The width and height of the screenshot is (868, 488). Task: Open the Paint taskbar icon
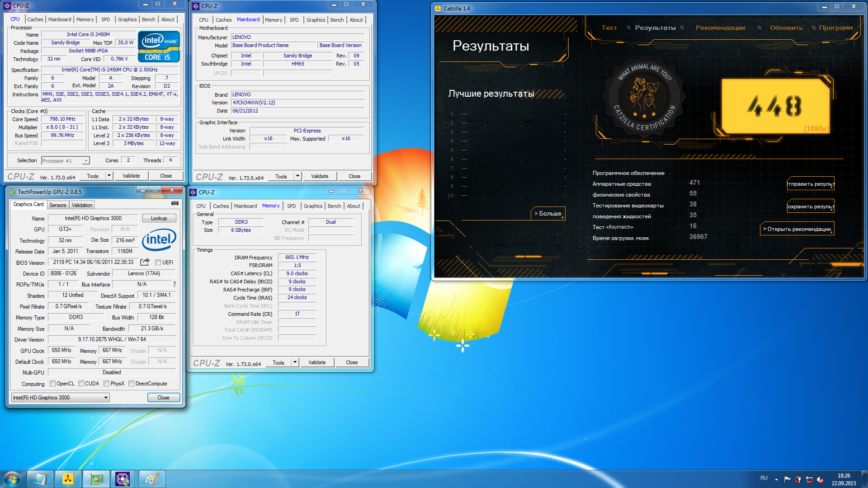tap(152, 479)
